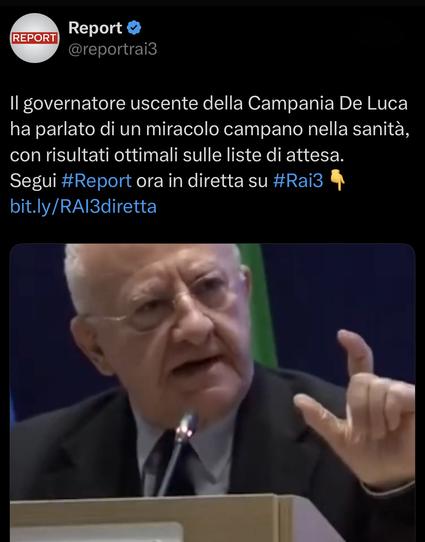Click the word 'Segui' in the tweet
This screenshot has height=542, width=425.
pyautogui.click(x=33, y=181)
